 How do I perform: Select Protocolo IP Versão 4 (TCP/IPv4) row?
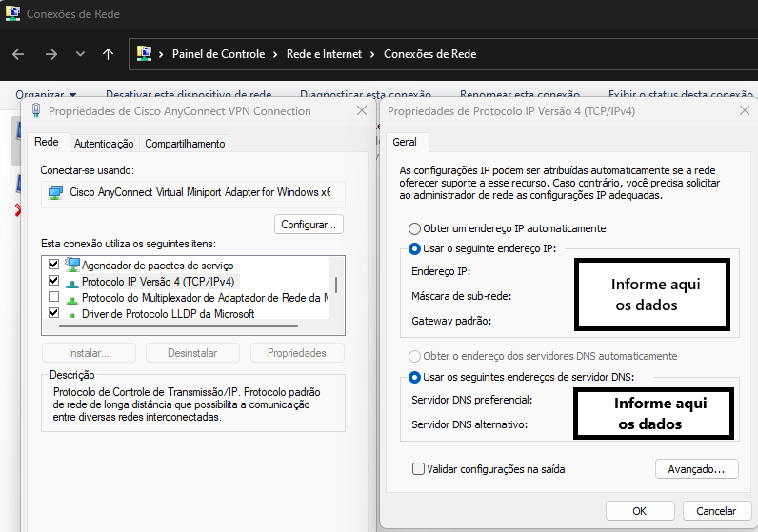(x=158, y=281)
